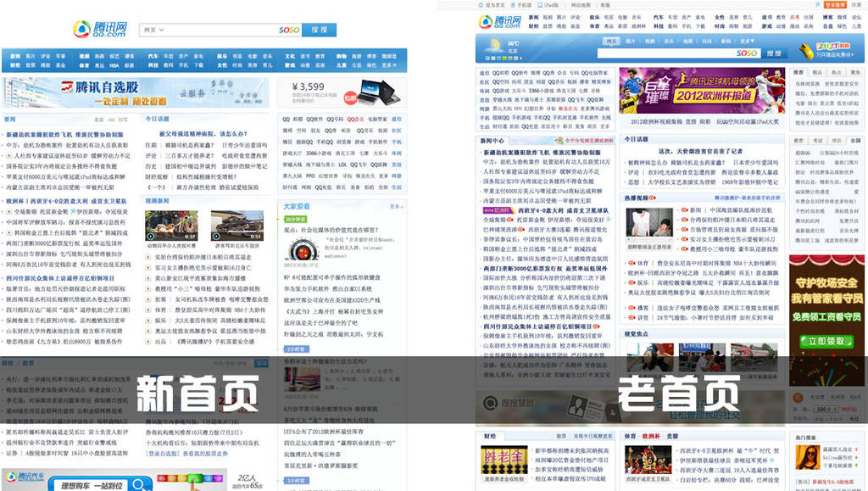Select the 出国 tab in old right sidebar
The width and height of the screenshot is (868, 491).
pos(856,141)
